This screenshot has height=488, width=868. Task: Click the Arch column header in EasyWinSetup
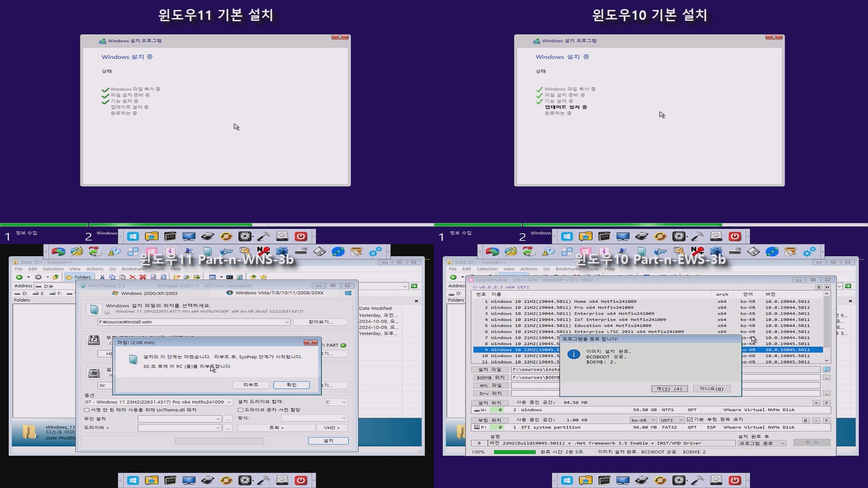tap(722, 294)
